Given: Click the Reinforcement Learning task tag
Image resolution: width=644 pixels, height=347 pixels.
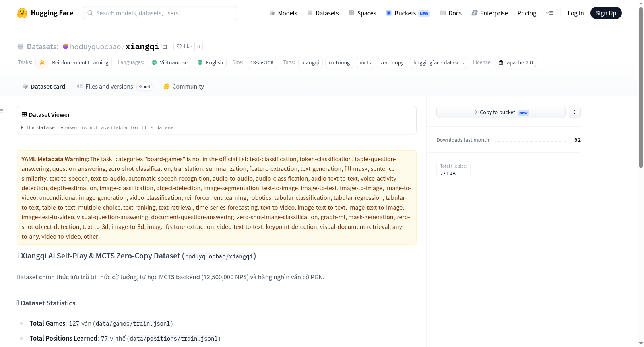Looking at the screenshot, I should [x=74, y=62].
